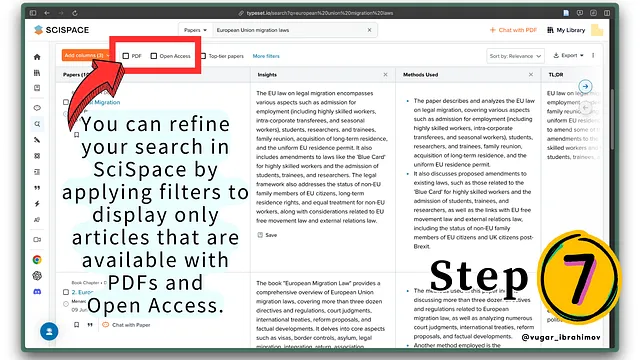Open the Discord icon in sidebar
The width and height of the screenshot is (640, 360).
coord(37,292)
